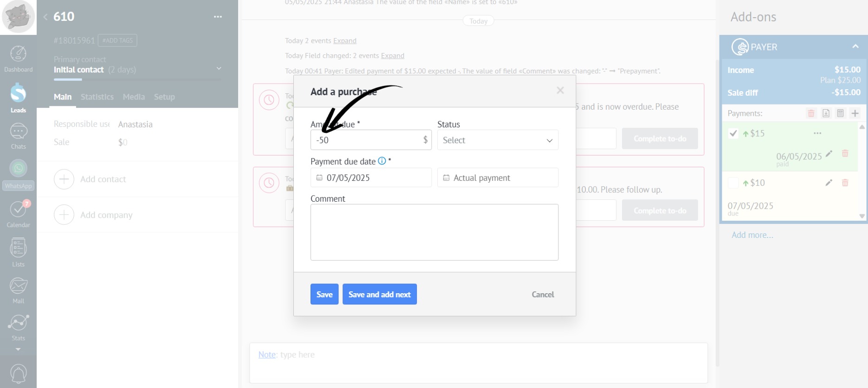The width and height of the screenshot is (868, 388).
Task: Switch to the Setup tab
Action: click(x=164, y=97)
